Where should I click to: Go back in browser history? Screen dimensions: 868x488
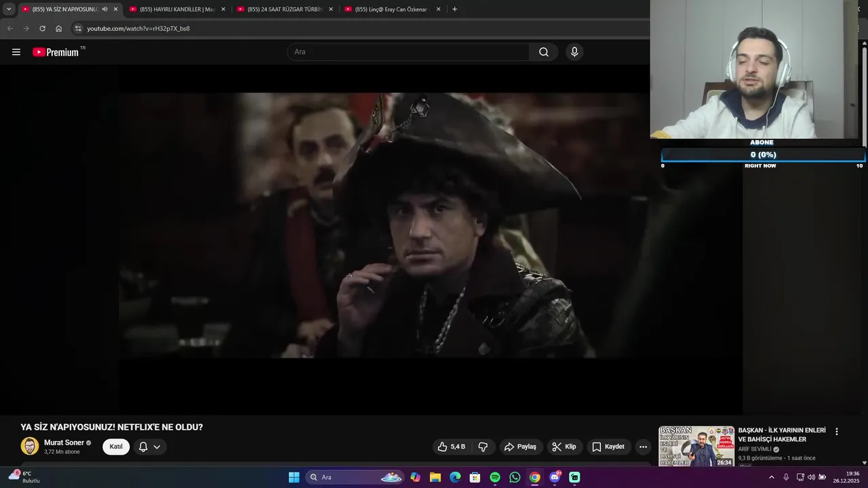[x=9, y=28]
